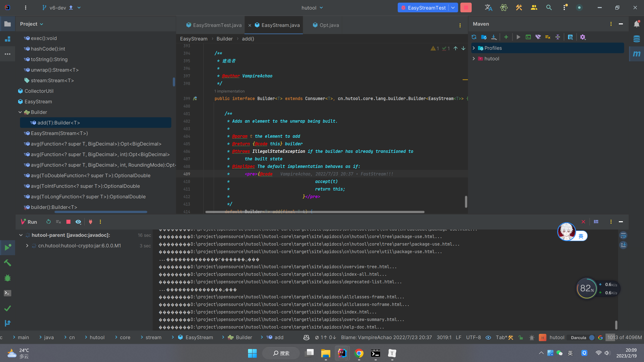Toggle the eye view option in Run toolbar
Screen dimensions: 644x362
pos(78,222)
